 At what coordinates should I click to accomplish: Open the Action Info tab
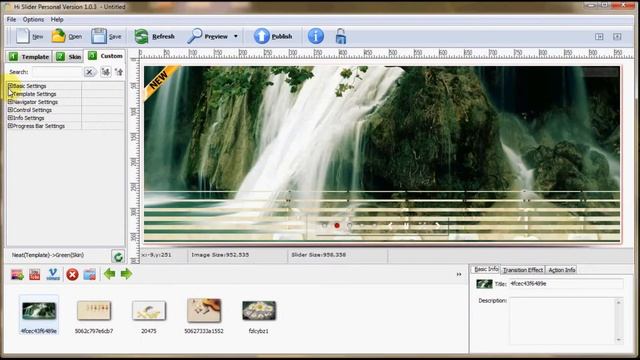pos(562,270)
